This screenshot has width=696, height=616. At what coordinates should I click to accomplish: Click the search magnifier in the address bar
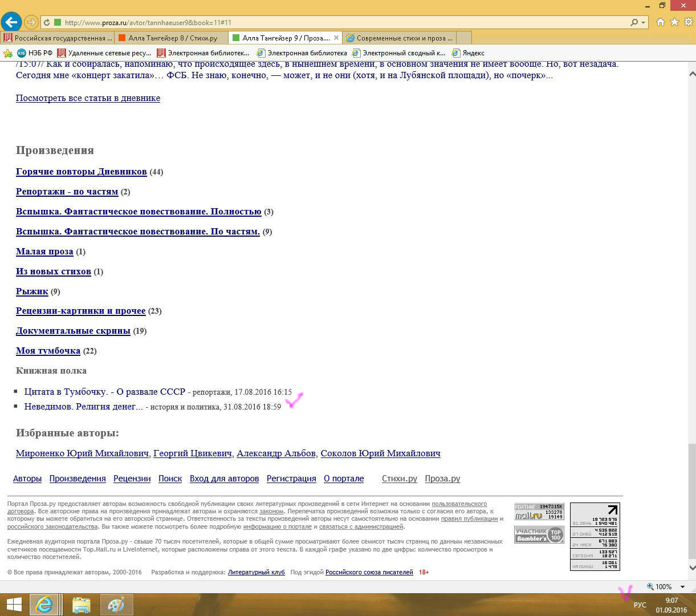point(634,23)
